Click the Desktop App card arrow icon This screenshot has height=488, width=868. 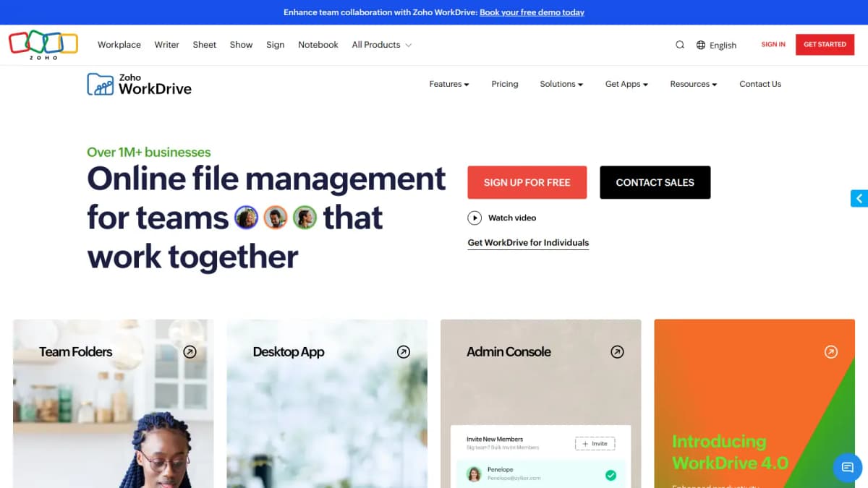[x=404, y=351]
